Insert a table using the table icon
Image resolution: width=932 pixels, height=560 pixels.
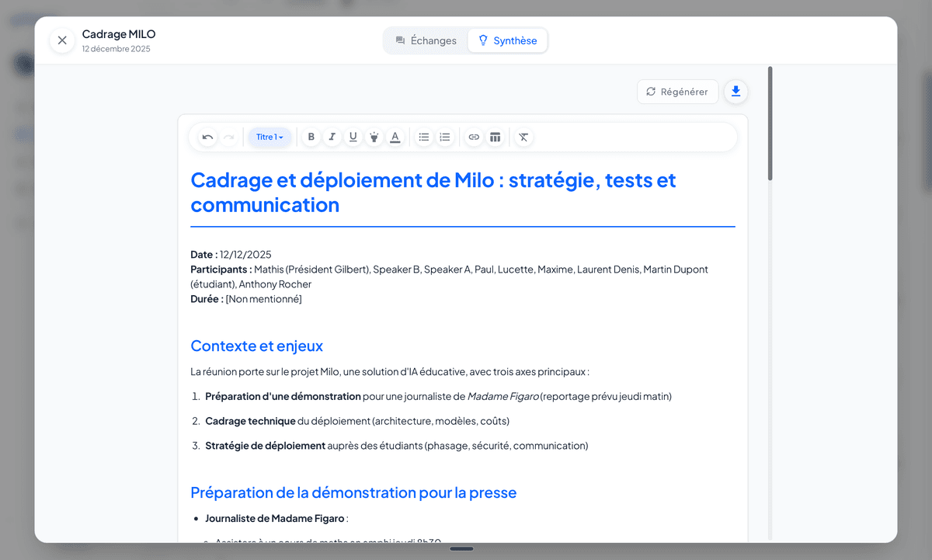(x=495, y=137)
